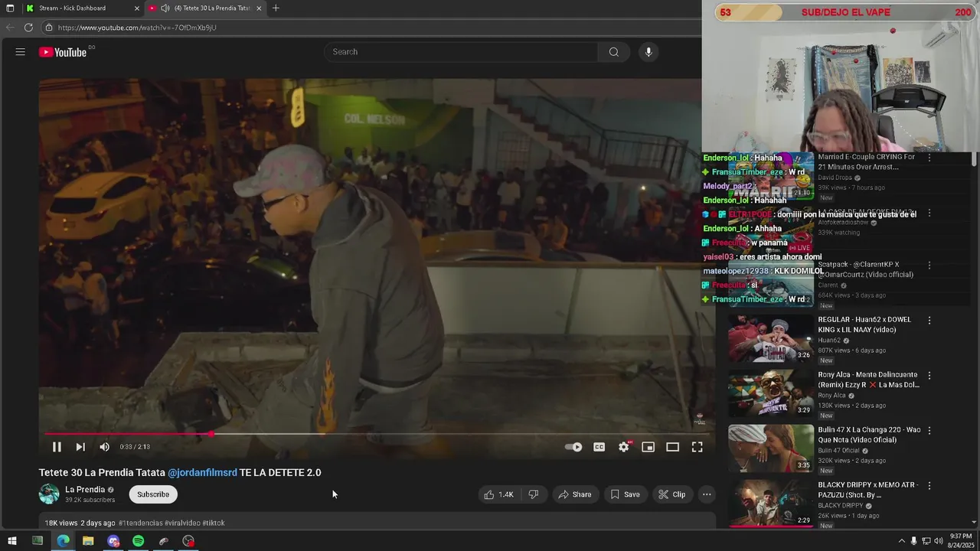
Task: Open Scatpack ClarentKP video title
Action: click(865, 269)
